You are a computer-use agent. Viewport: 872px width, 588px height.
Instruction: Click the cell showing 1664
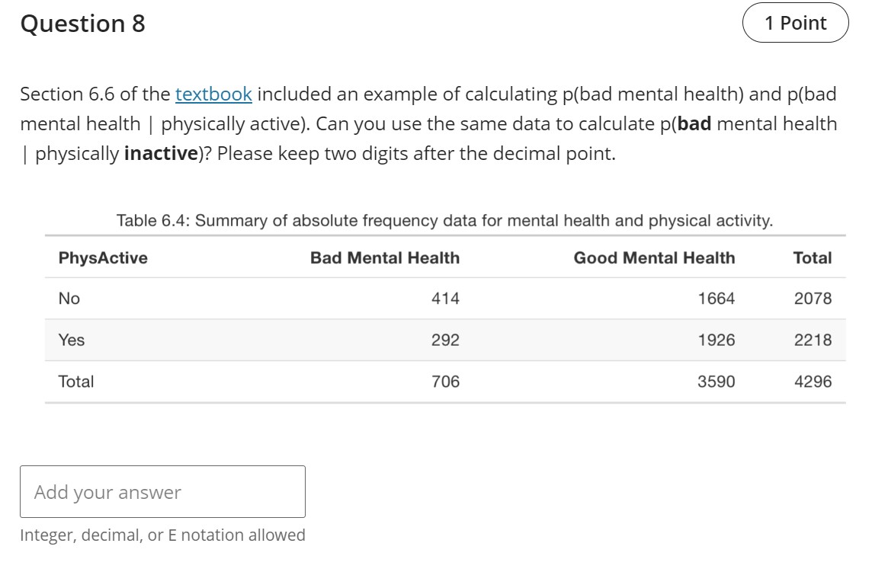[x=717, y=299]
